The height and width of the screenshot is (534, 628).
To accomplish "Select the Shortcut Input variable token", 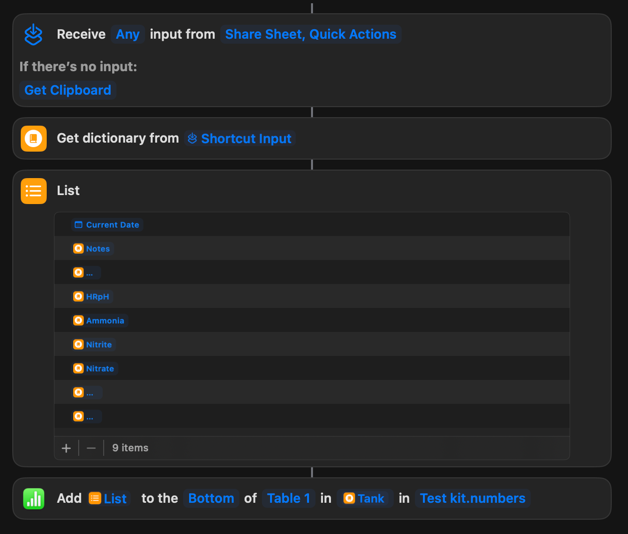I will click(x=240, y=139).
